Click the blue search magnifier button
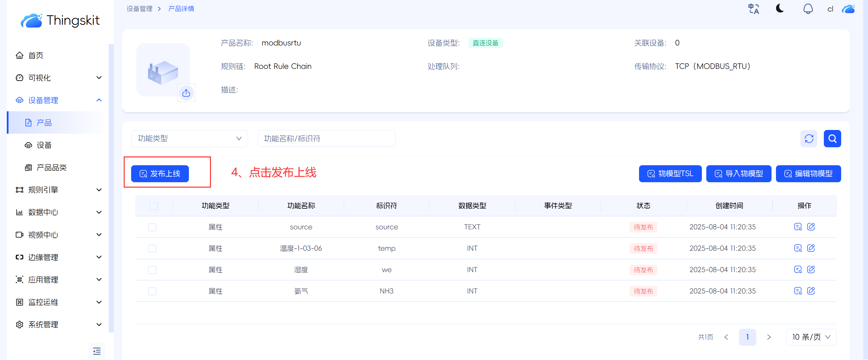 832,138
